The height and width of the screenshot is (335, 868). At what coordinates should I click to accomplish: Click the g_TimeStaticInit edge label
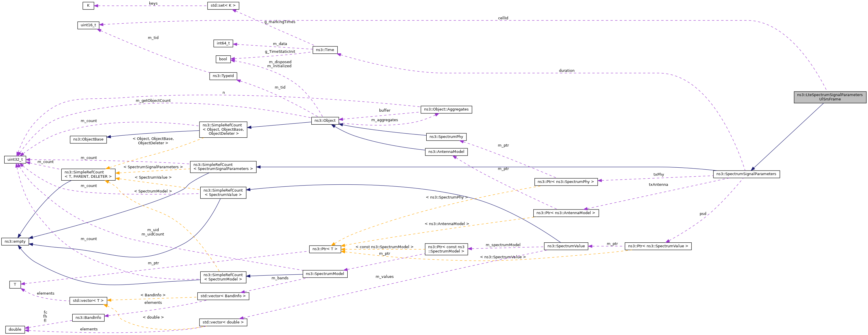coord(280,52)
